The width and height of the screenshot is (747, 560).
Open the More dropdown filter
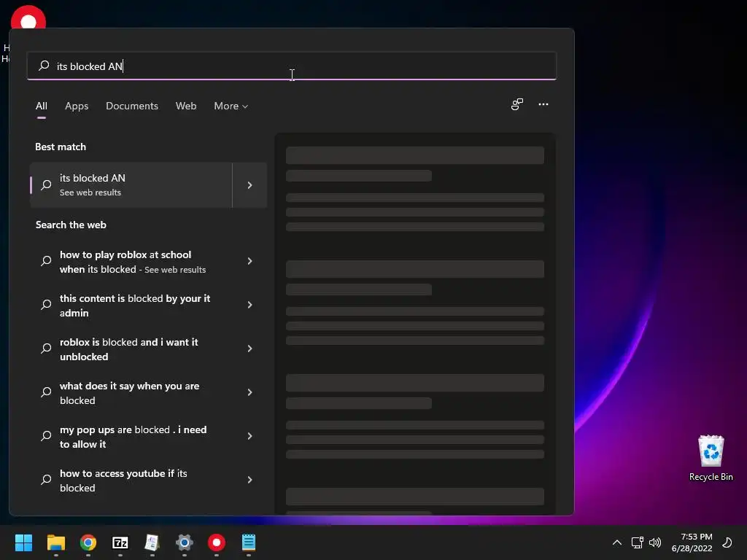pos(231,106)
